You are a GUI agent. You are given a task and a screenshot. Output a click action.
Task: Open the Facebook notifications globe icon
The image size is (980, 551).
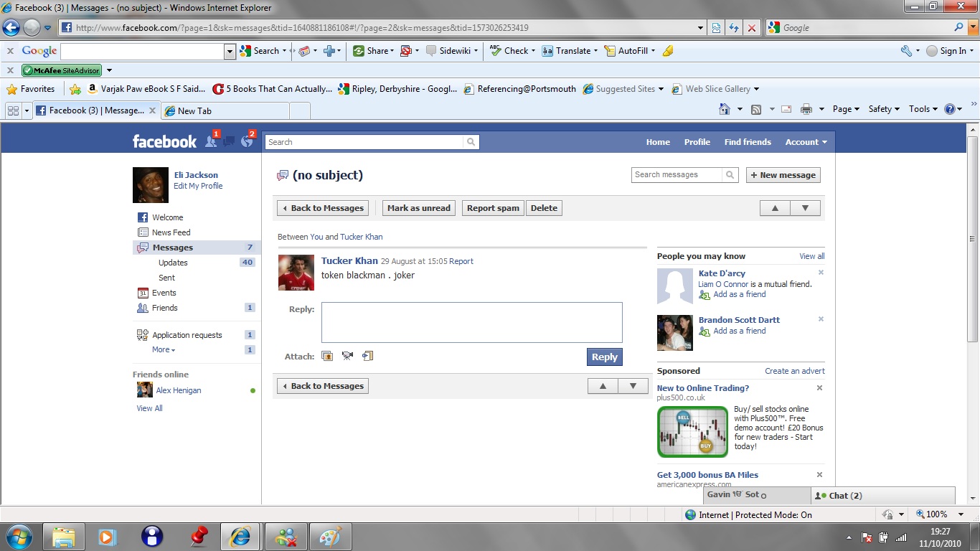[247, 141]
